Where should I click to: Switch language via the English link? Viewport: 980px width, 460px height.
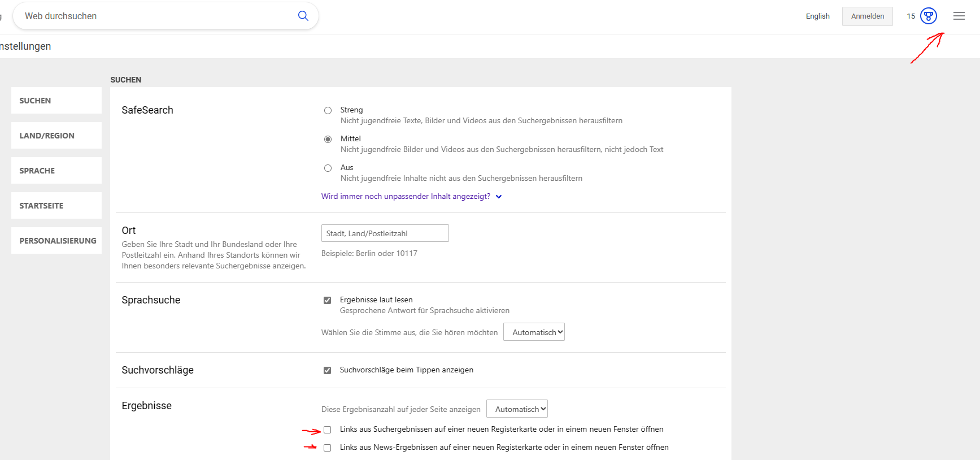pos(817,16)
